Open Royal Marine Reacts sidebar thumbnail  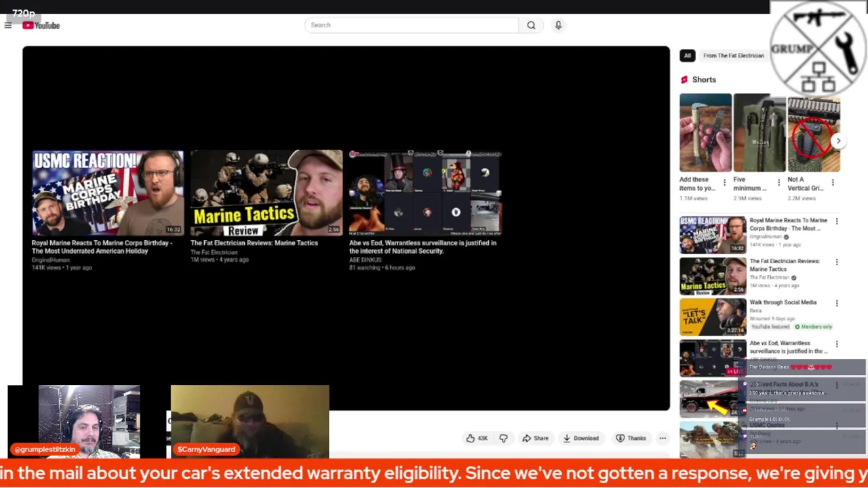[713, 235]
